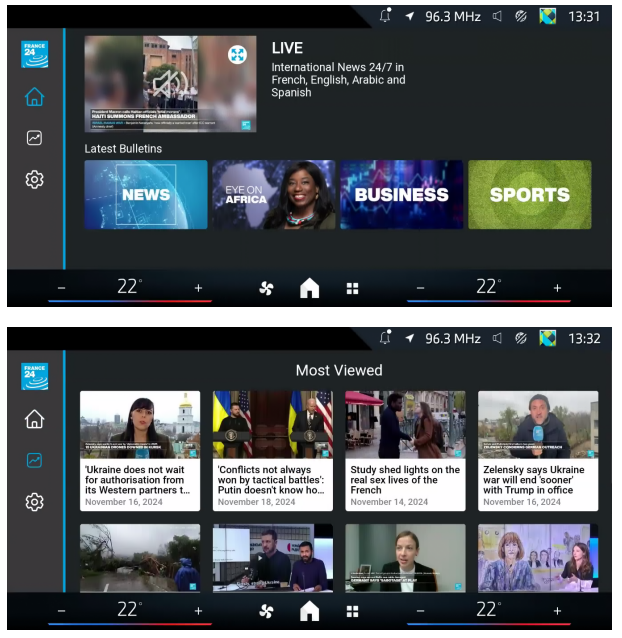
Task: Open the NEWS bulletin tile
Action: coord(146,195)
